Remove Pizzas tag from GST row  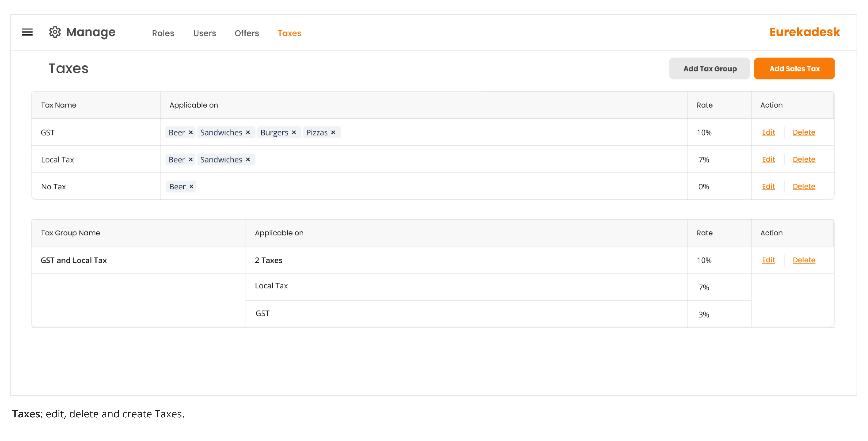[x=333, y=132]
